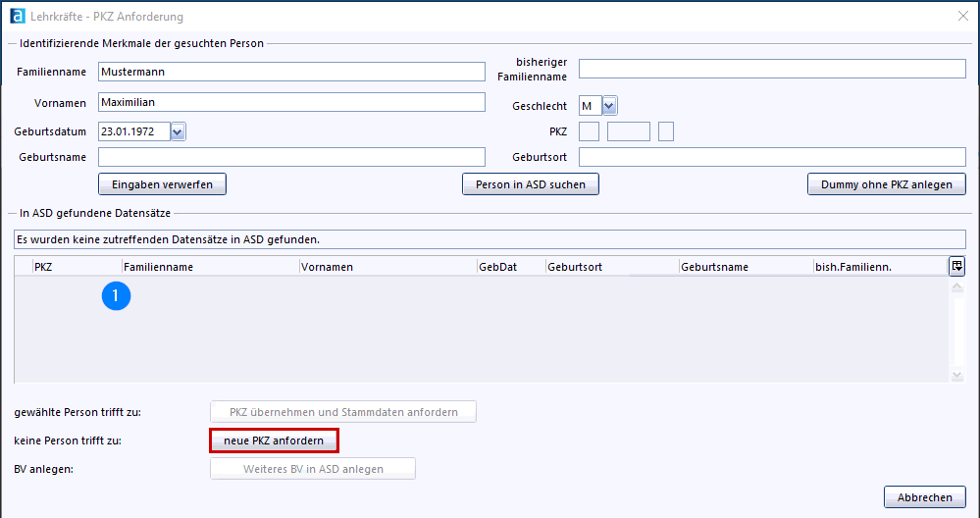Click the PKZ column header in table
Screen dimensions: 980x518
click(75, 267)
